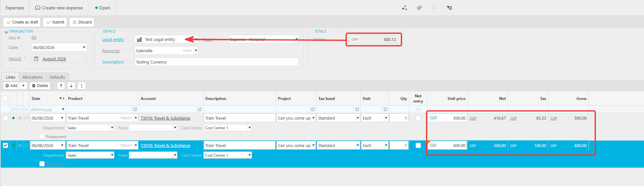644x186 pixels.
Task: Open Project column lookup icon in filter row
Action: tap(313, 110)
